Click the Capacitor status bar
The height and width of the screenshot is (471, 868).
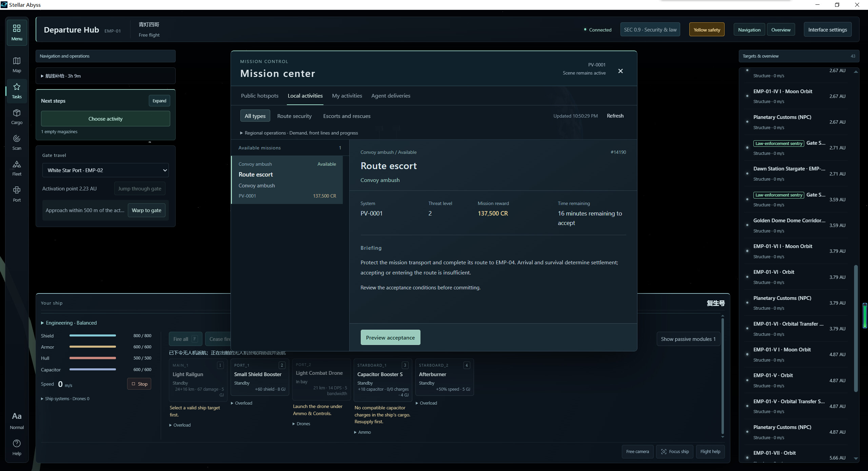(x=93, y=369)
